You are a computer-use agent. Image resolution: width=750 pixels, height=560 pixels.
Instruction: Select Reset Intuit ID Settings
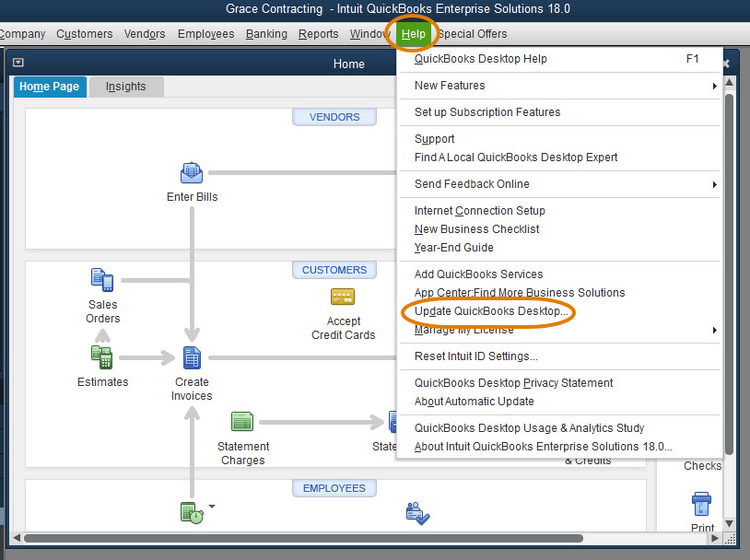click(558, 356)
